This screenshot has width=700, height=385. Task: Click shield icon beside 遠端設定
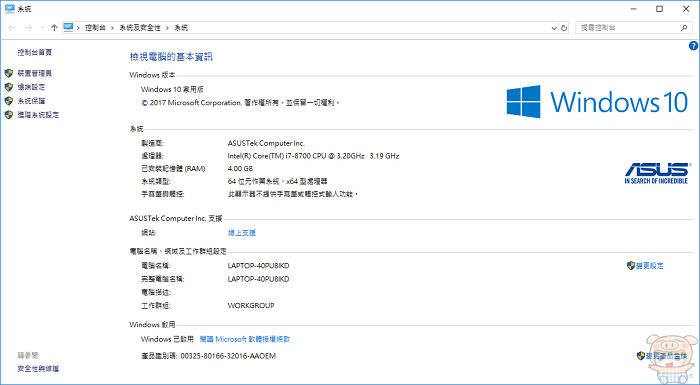8,87
